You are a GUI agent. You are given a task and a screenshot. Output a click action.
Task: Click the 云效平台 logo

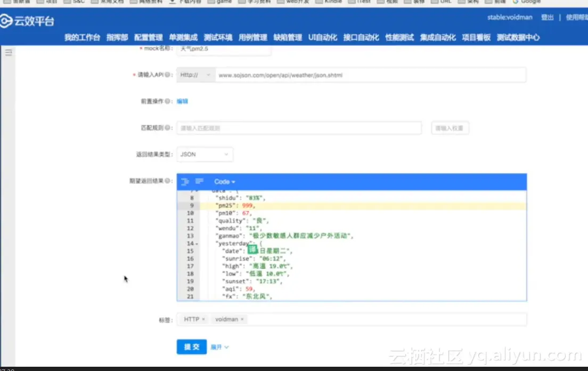(x=27, y=21)
